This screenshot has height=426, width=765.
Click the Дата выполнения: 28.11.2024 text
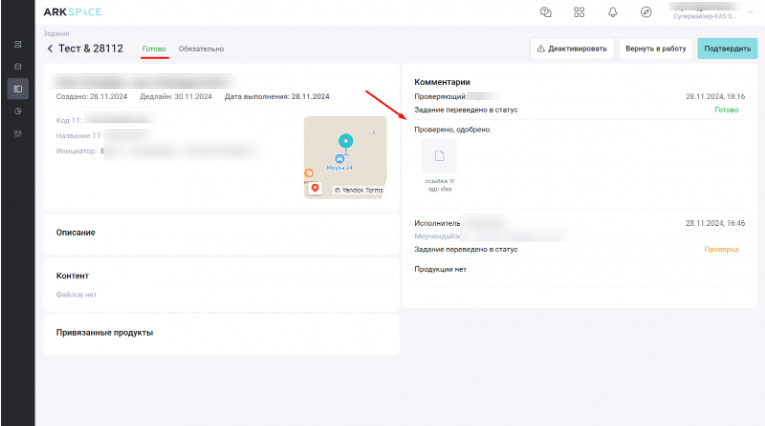(277, 96)
